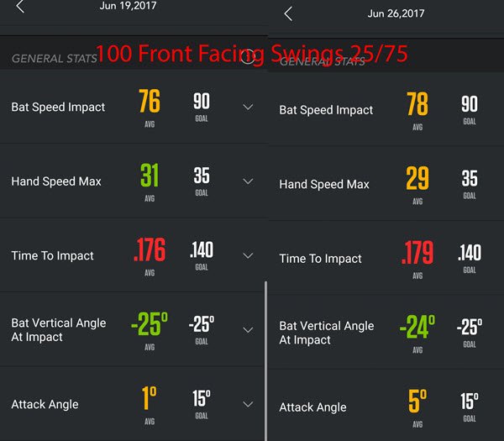Tap the left GENERAL STATS section header
The image size is (504, 441).
click(x=54, y=59)
